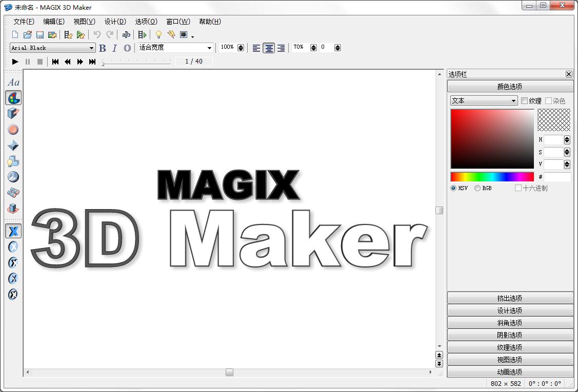Open the 设计(D) menu

[115, 22]
